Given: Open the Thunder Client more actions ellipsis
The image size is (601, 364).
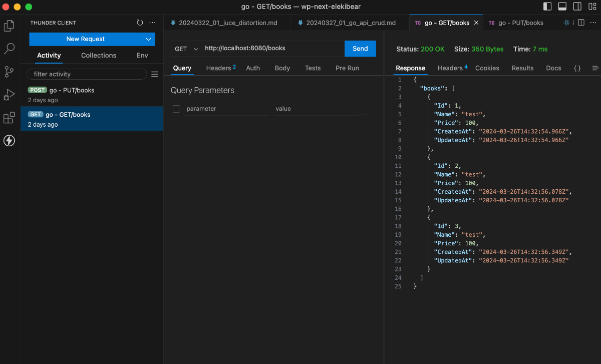Looking at the screenshot, I should [153, 23].
